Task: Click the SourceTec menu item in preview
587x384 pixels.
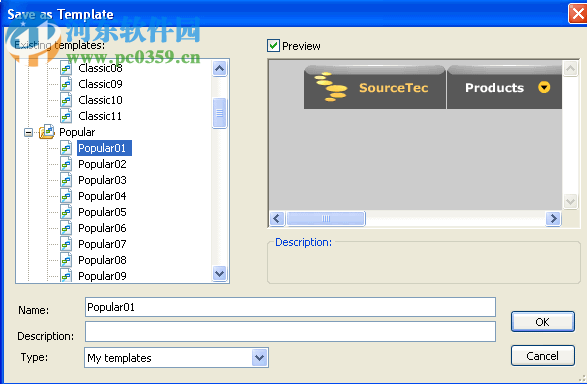Action: point(375,87)
